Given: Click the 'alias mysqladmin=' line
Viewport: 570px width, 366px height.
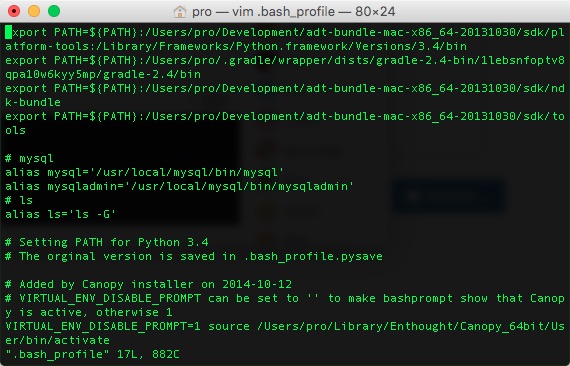Looking at the screenshot, I should 179,186.
